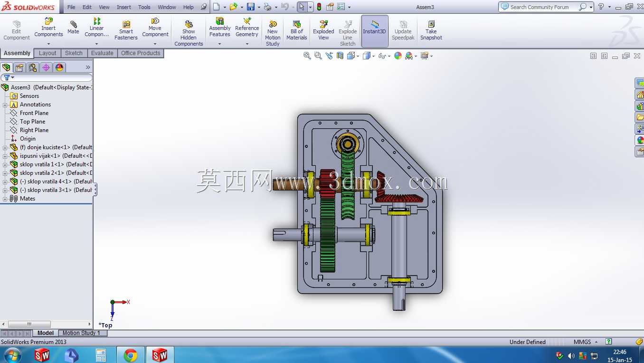This screenshot has height=363, width=644.
Task: Open the Appearances task pane tab
Action: [640, 140]
